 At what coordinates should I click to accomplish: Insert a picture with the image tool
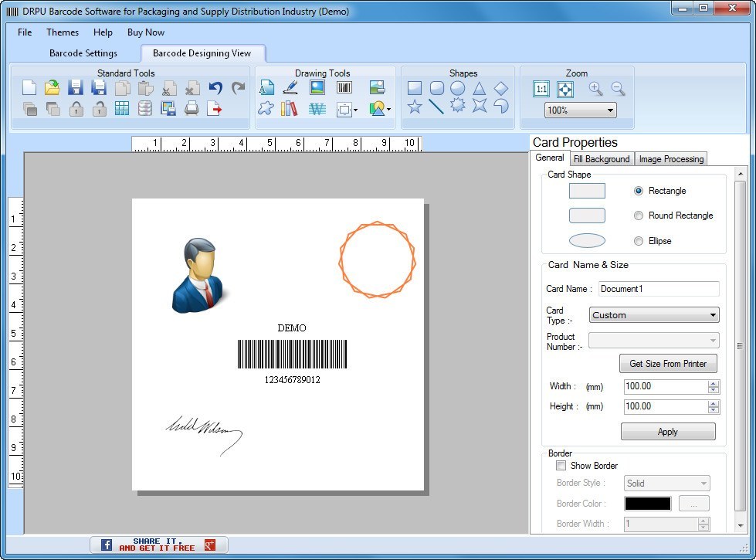(317, 87)
